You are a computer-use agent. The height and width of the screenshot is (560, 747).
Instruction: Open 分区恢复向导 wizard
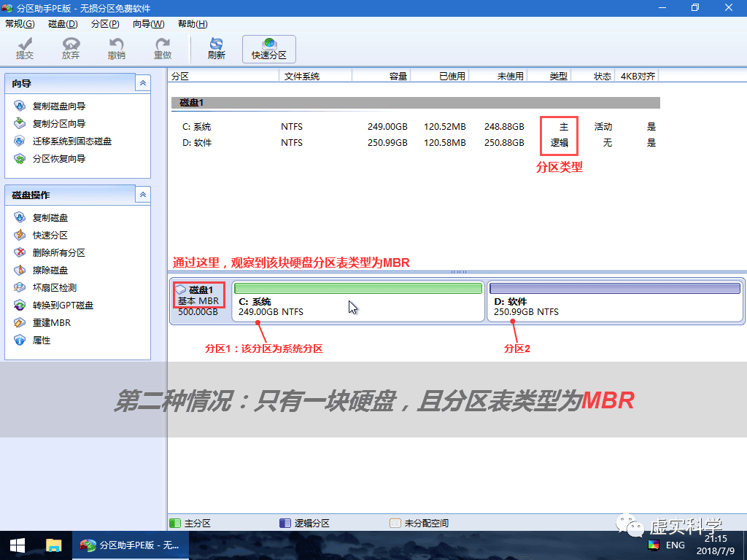50,158
